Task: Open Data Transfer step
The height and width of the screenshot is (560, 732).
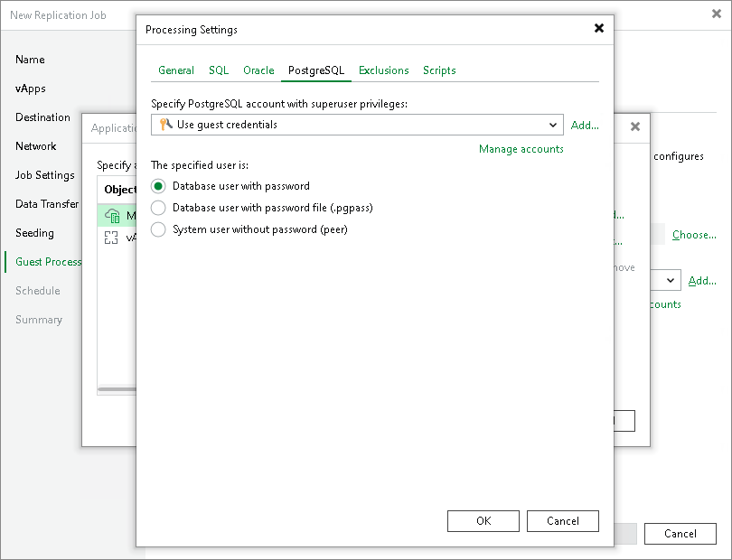Action: click(x=47, y=204)
